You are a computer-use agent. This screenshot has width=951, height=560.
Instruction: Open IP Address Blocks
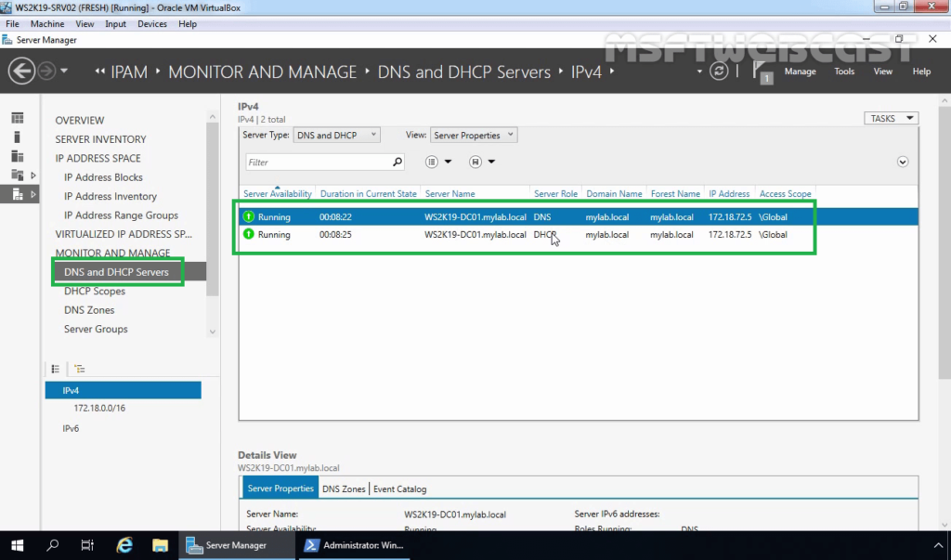click(x=103, y=177)
